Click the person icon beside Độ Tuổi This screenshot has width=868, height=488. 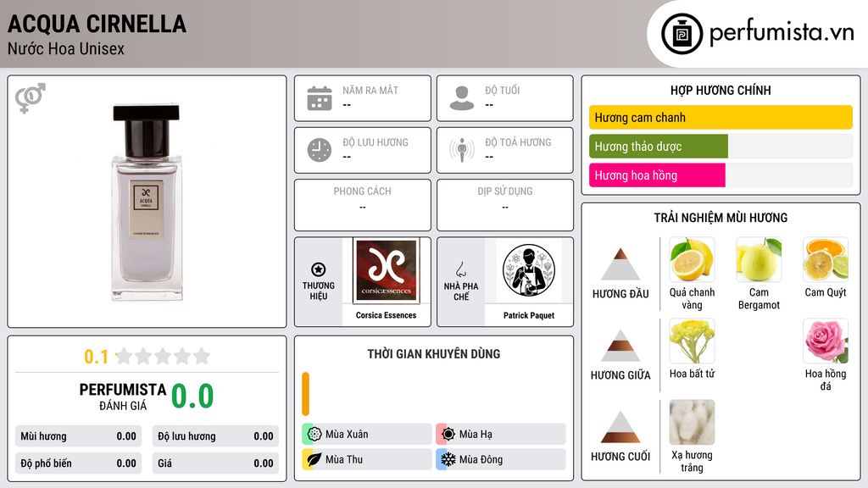point(462,98)
